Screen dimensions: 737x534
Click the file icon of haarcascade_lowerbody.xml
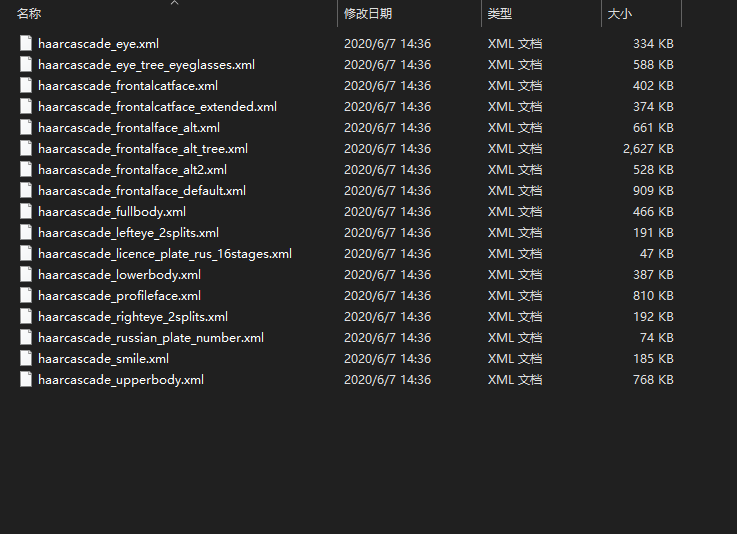pyautogui.click(x=26, y=274)
